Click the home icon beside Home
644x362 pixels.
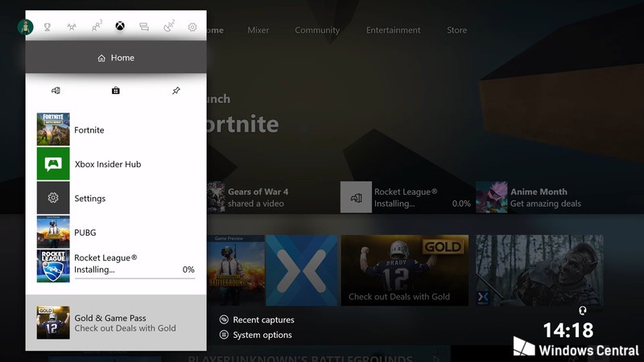[x=101, y=58]
